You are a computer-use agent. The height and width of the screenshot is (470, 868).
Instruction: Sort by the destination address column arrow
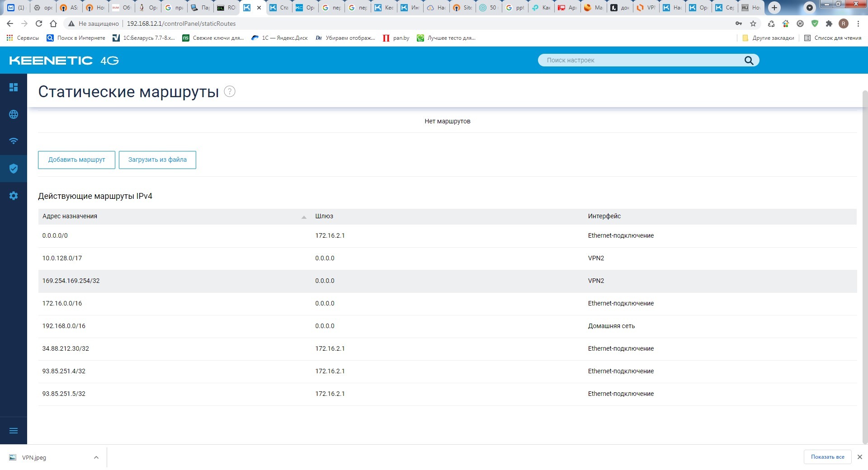[304, 217]
